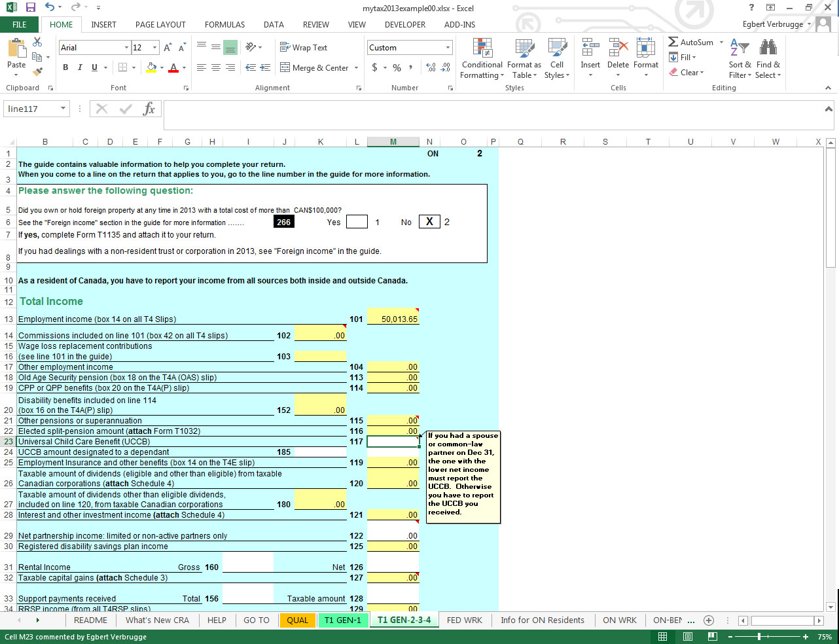Undo the last action

(x=50, y=8)
